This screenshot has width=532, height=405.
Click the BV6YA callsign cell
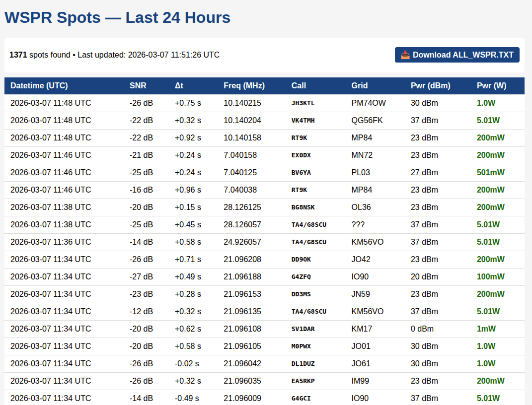pos(301,173)
